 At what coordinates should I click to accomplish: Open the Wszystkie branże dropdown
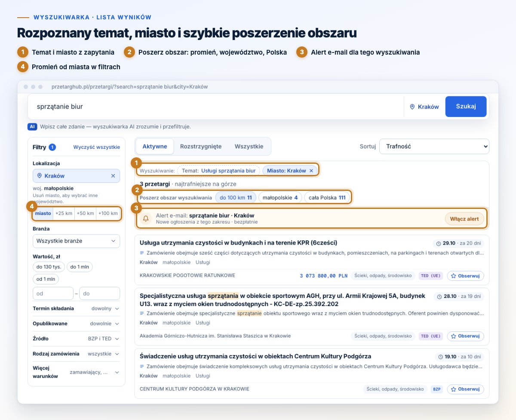click(x=76, y=241)
